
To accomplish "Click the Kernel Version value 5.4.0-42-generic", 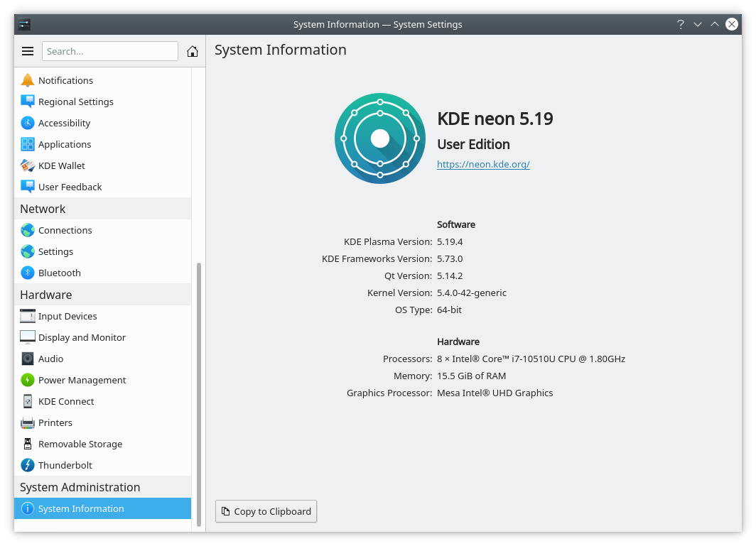I will [x=472, y=293].
